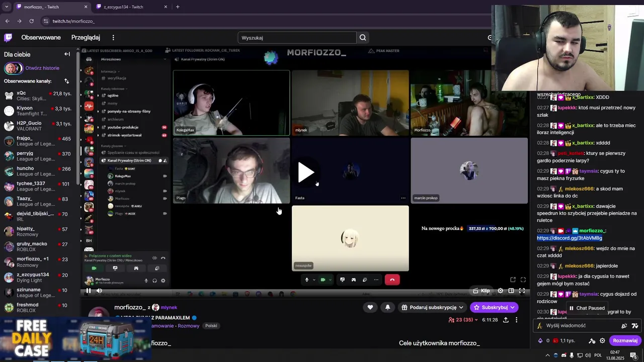The width and height of the screenshot is (644, 362).
Task: Follow channel with heart button
Action: 370,307
